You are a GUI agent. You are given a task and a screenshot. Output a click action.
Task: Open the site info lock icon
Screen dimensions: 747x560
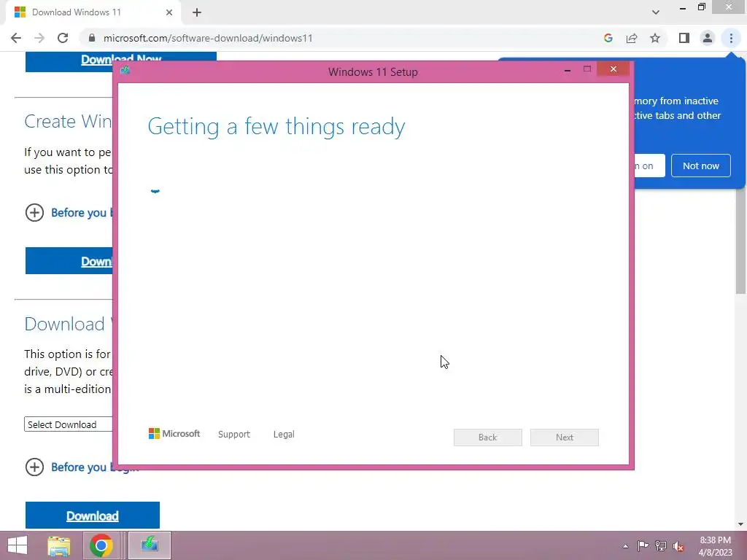[x=92, y=38]
